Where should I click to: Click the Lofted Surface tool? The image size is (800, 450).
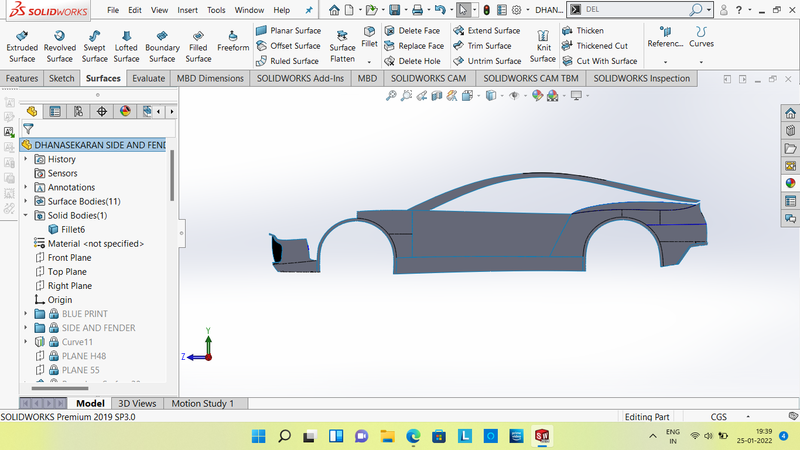[126, 45]
